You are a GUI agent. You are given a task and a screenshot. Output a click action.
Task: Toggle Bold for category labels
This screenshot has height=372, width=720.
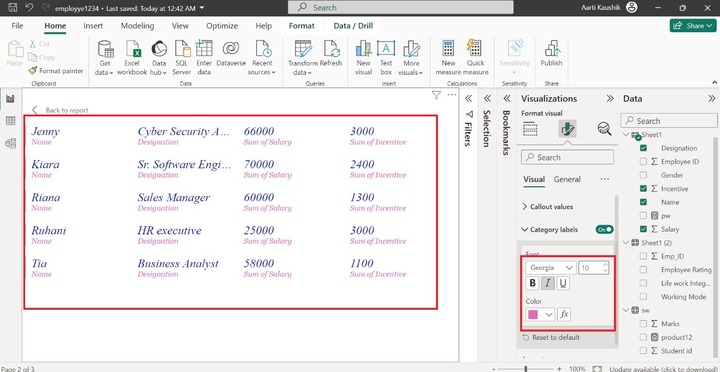coord(532,283)
